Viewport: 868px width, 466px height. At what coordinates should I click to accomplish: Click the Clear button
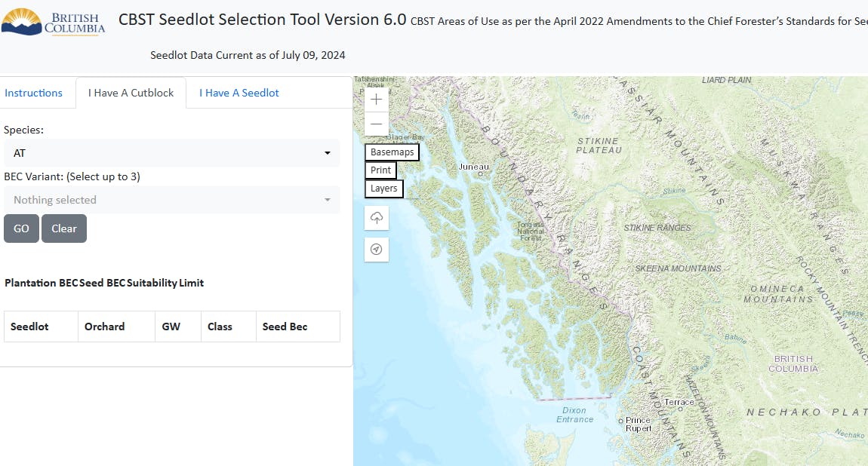64,228
